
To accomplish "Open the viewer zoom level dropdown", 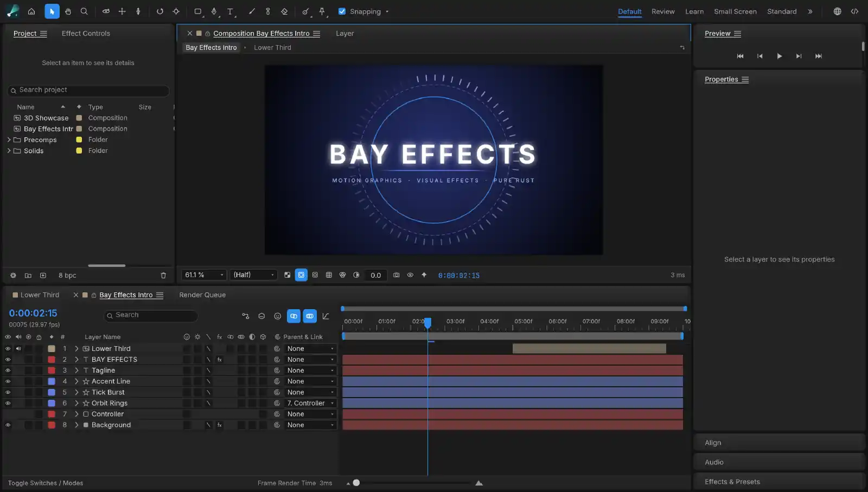I will [203, 275].
